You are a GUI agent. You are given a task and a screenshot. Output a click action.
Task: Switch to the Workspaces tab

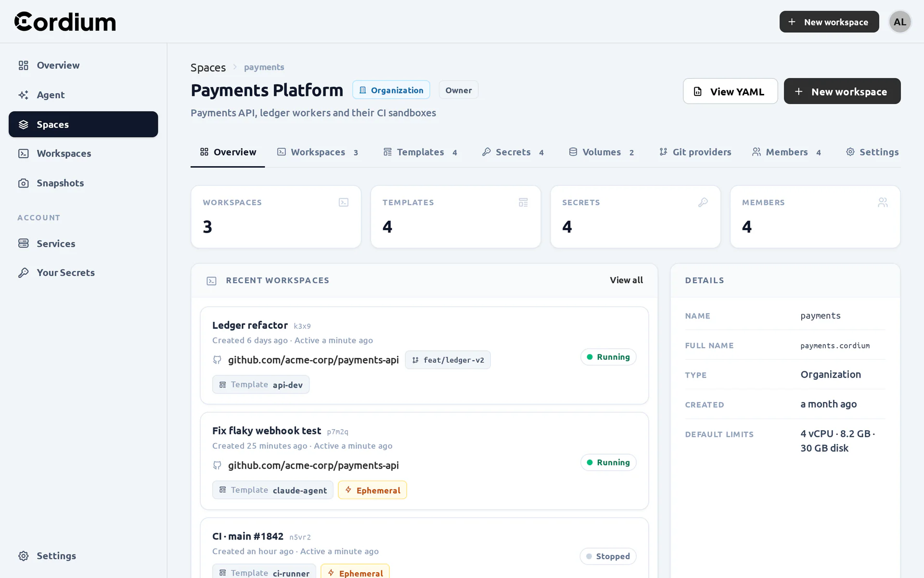[x=318, y=152]
